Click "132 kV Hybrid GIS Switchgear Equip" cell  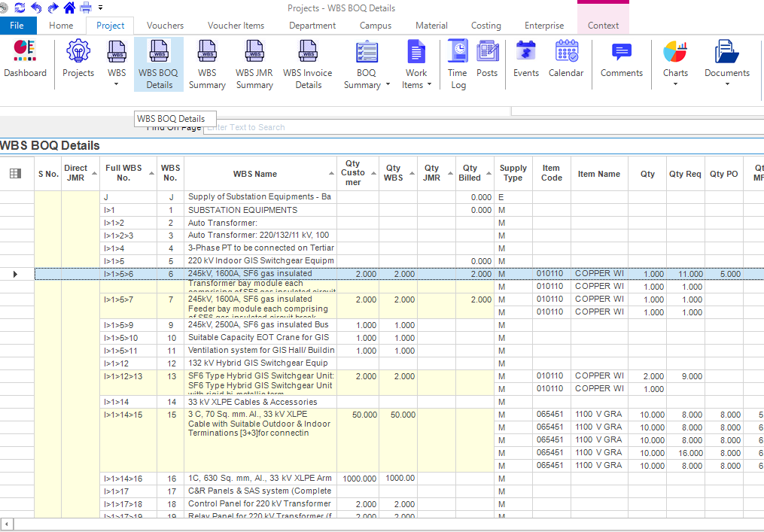coord(260,363)
